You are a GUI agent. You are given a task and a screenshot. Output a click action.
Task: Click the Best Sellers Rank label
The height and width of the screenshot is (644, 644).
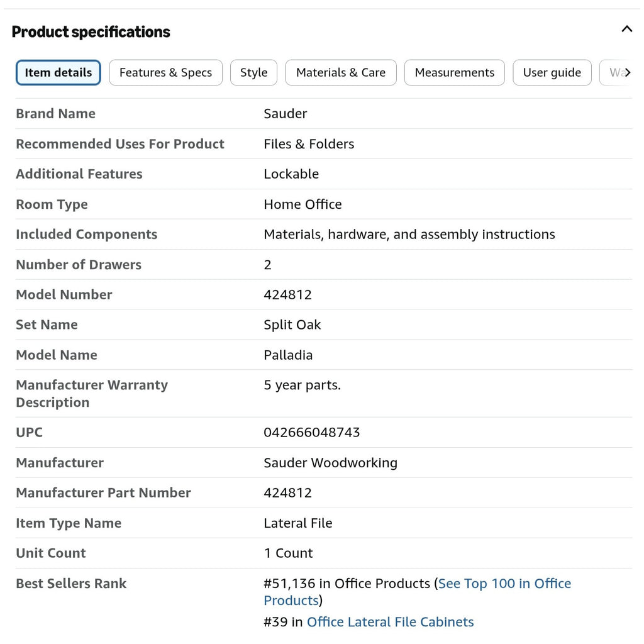[x=71, y=583]
